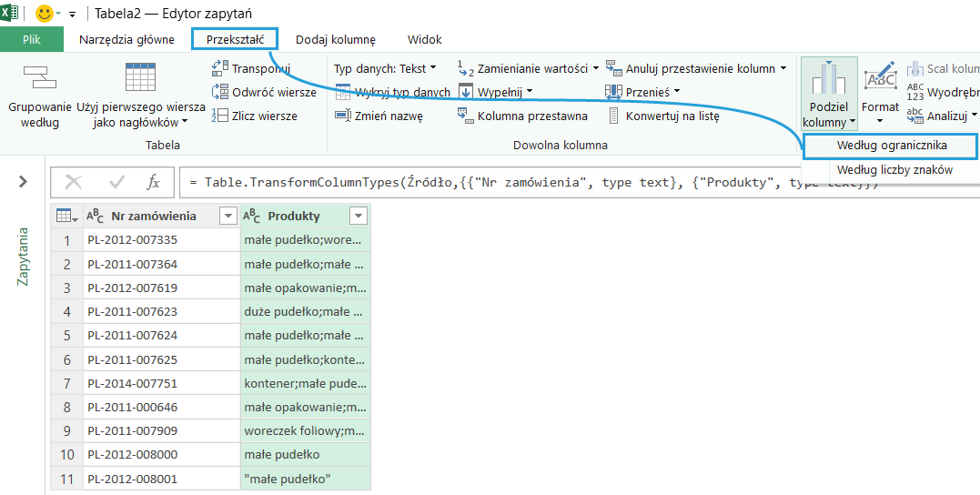Click Wykryj typ danych button
This screenshot has width=980, height=495.
pos(393,92)
